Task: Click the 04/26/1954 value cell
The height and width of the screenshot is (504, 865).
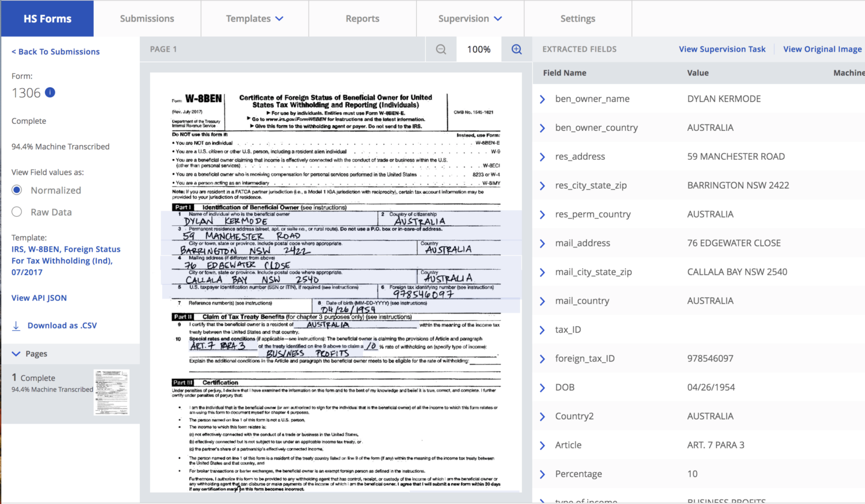Action: point(711,387)
